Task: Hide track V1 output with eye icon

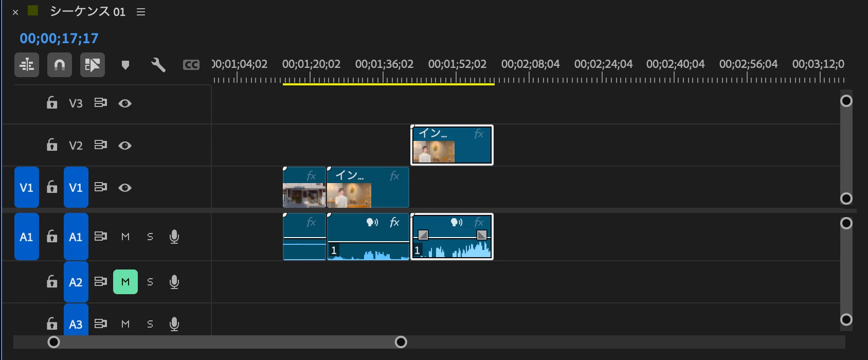Action: 125,188
